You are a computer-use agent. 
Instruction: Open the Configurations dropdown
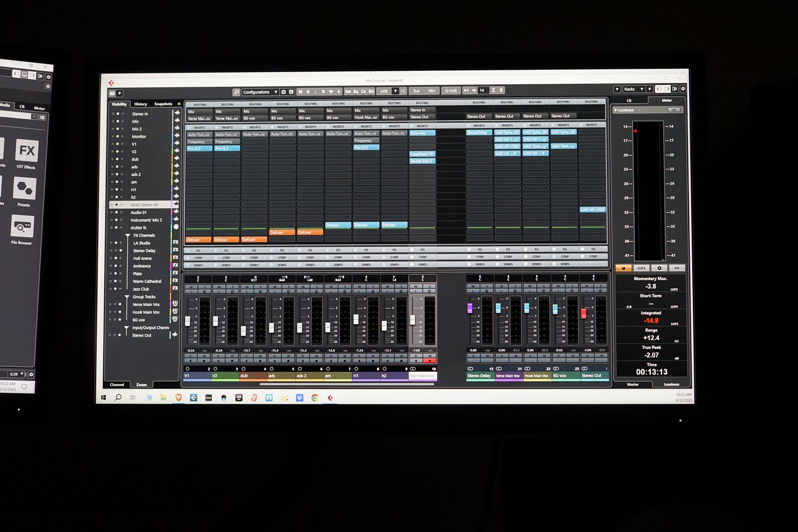tap(260, 92)
